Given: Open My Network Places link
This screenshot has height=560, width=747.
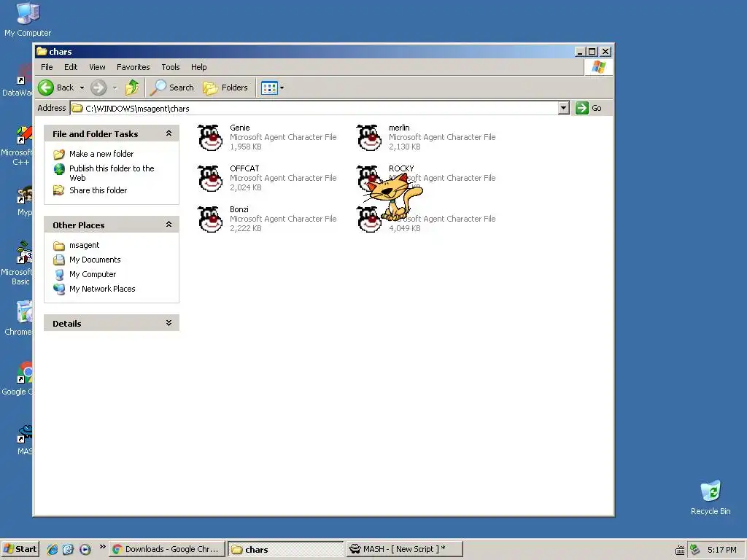Looking at the screenshot, I should click(102, 289).
